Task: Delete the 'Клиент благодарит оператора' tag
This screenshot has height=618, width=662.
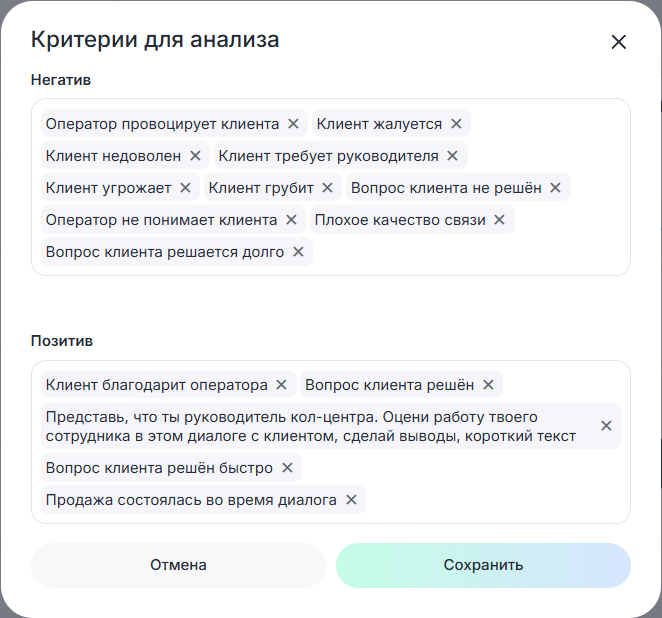Action: pos(281,385)
